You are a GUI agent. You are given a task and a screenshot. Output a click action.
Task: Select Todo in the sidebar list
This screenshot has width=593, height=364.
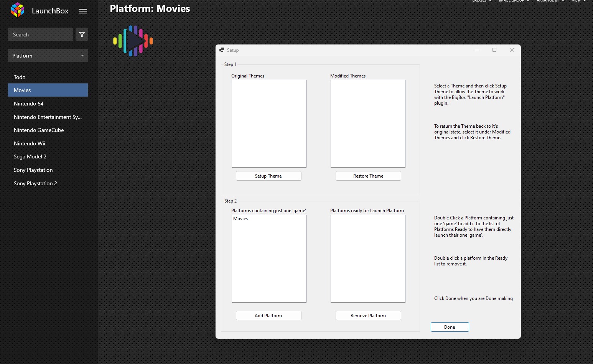point(48,77)
